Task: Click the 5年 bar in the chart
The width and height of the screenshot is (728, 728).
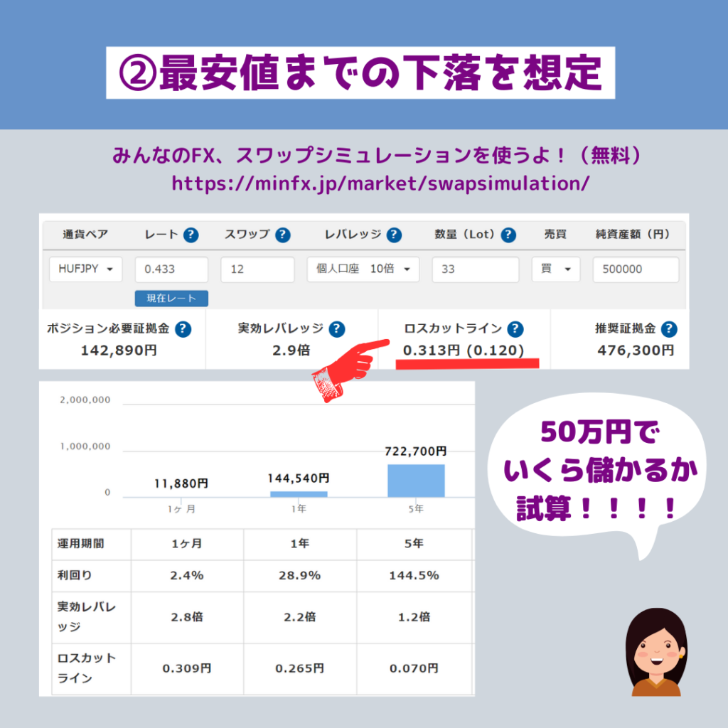Action: click(416, 481)
